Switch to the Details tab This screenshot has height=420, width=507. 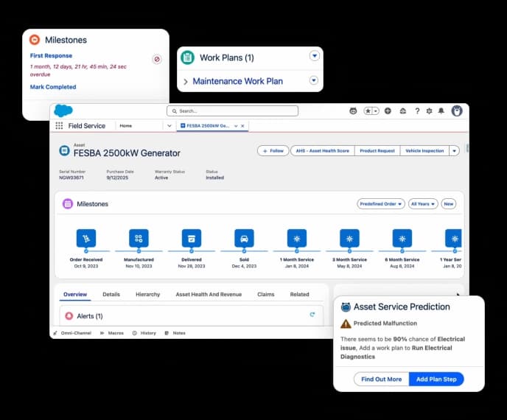[x=111, y=294]
